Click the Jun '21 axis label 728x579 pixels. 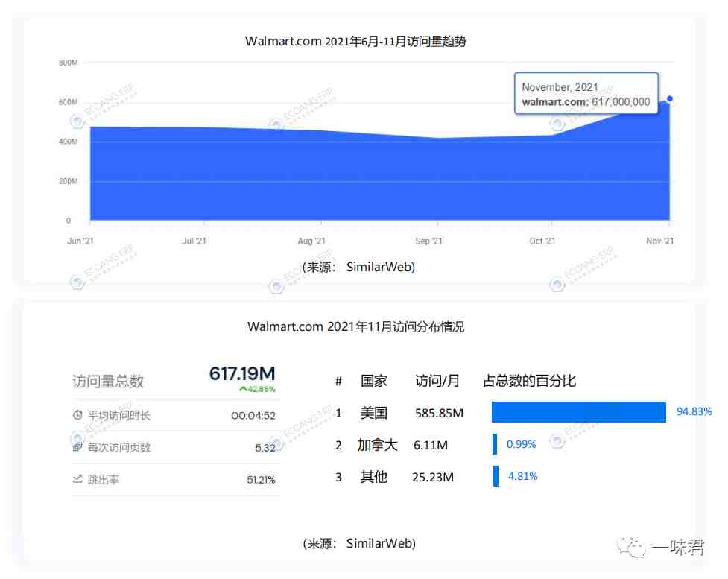pos(80,241)
